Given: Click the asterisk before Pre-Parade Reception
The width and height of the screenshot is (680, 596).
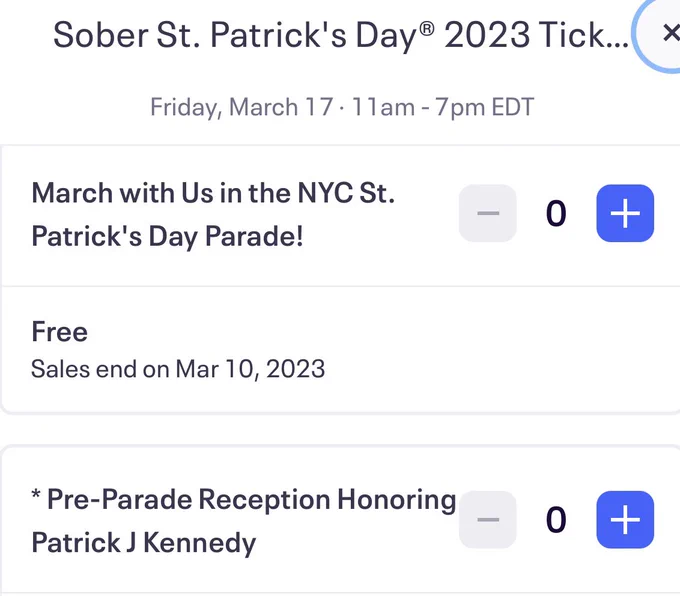Looking at the screenshot, I should [36, 495].
